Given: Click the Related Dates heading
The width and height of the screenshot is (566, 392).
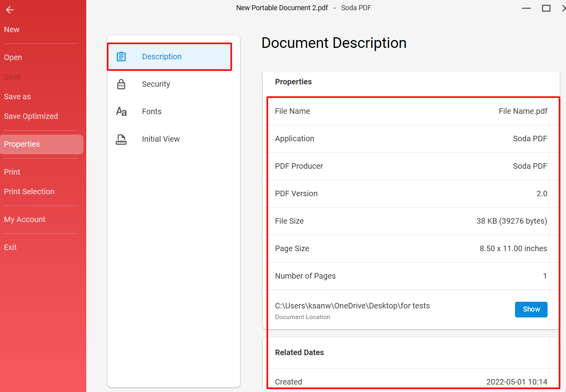Looking at the screenshot, I should (x=299, y=352).
